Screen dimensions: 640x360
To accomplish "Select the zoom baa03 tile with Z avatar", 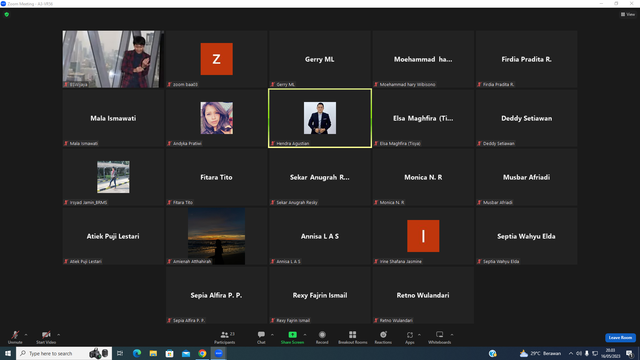I will coord(216,59).
